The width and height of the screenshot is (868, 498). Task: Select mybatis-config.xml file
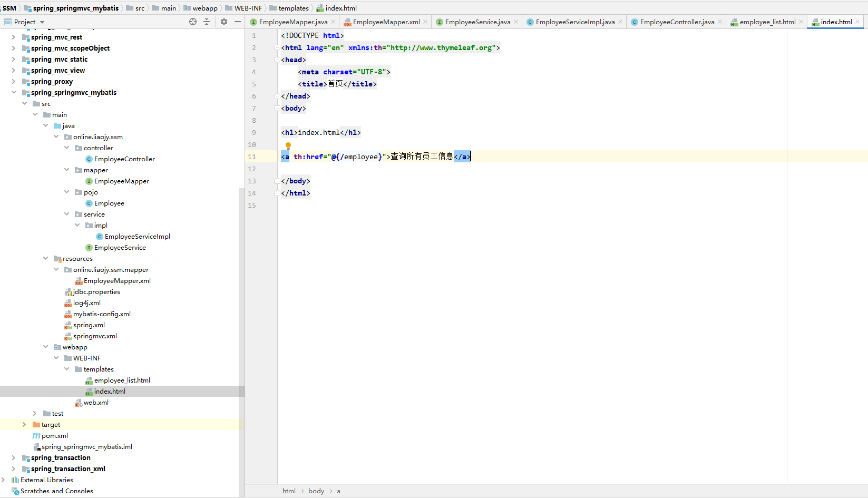coord(102,314)
